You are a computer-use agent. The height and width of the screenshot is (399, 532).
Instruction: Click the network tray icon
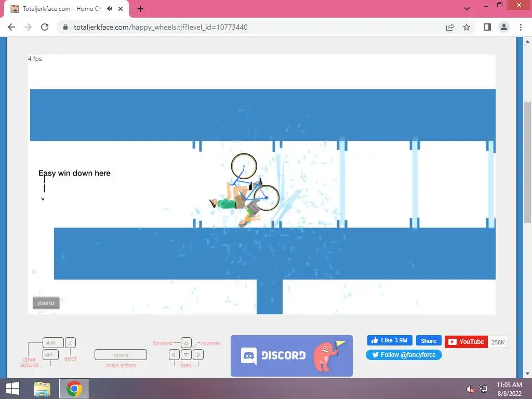pyautogui.click(x=483, y=389)
